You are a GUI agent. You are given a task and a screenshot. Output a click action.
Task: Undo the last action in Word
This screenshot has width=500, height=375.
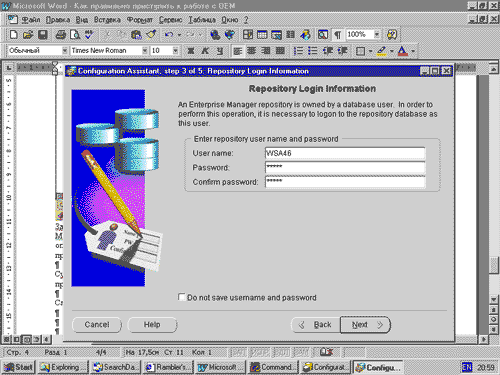[x=169, y=35]
